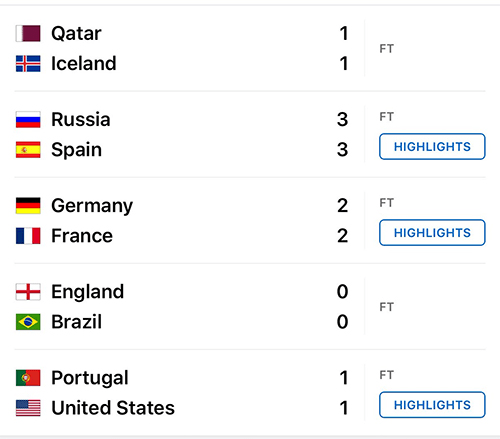
Task: Select the Russia flag icon
Action: tap(28, 119)
